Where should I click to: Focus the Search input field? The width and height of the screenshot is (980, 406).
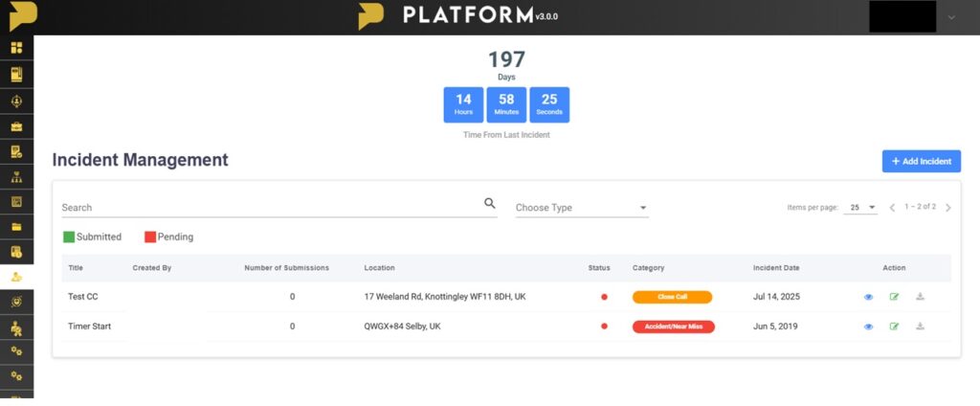click(x=268, y=207)
